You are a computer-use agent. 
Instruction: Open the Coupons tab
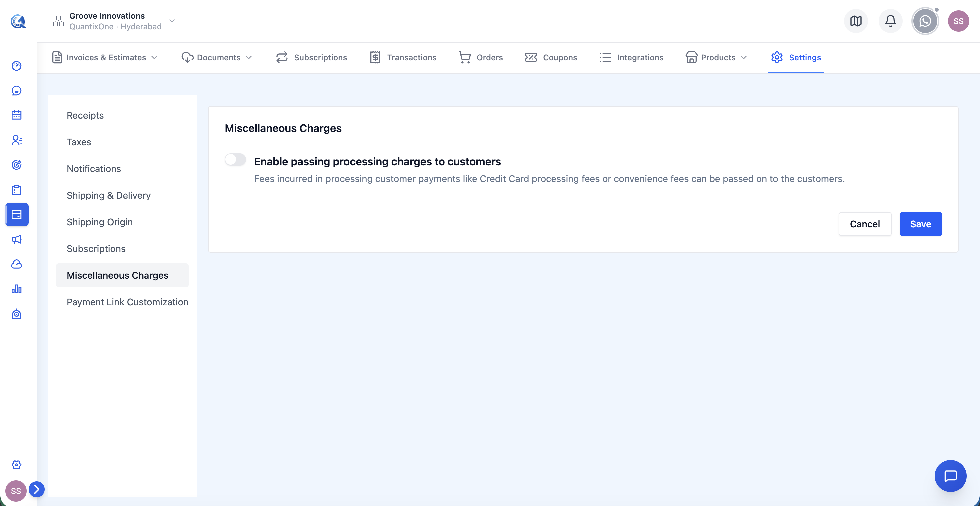tap(550, 57)
